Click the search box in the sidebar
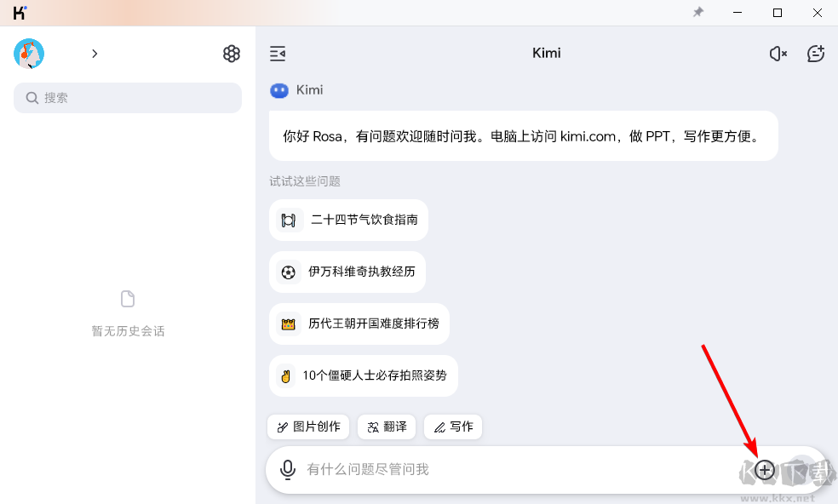The width and height of the screenshot is (838, 504). pyautogui.click(x=127, y=97)
